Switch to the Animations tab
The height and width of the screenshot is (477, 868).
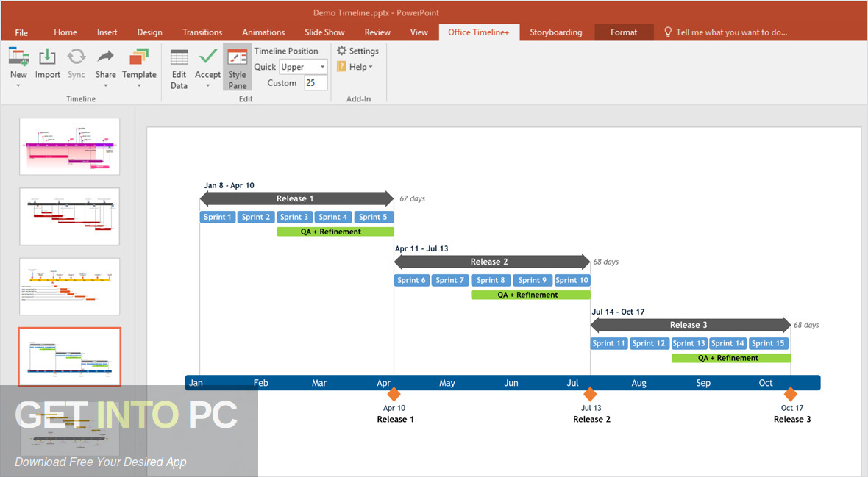[263, 32]
